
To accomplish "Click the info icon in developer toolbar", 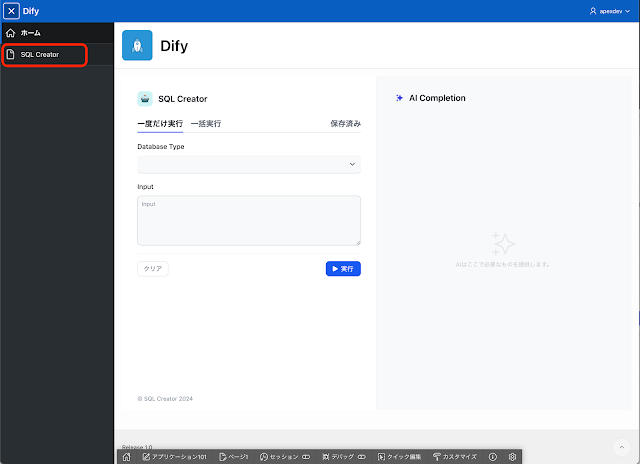I will tap(493, 457).
